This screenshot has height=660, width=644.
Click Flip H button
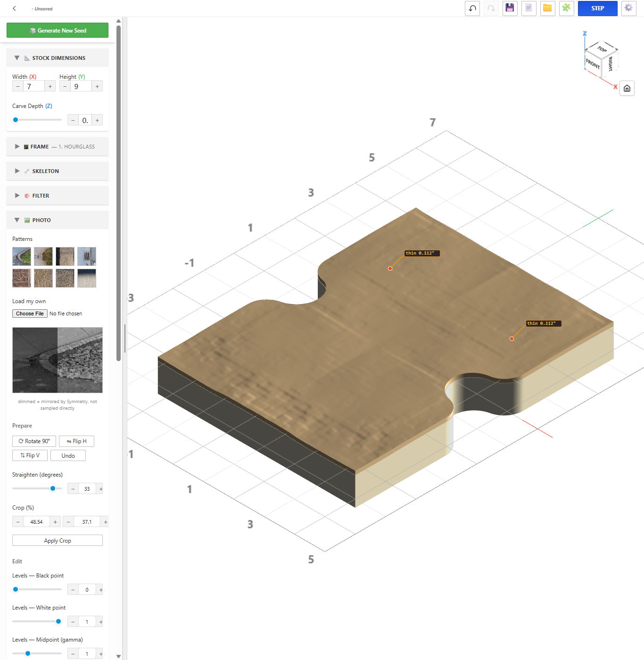76,441
